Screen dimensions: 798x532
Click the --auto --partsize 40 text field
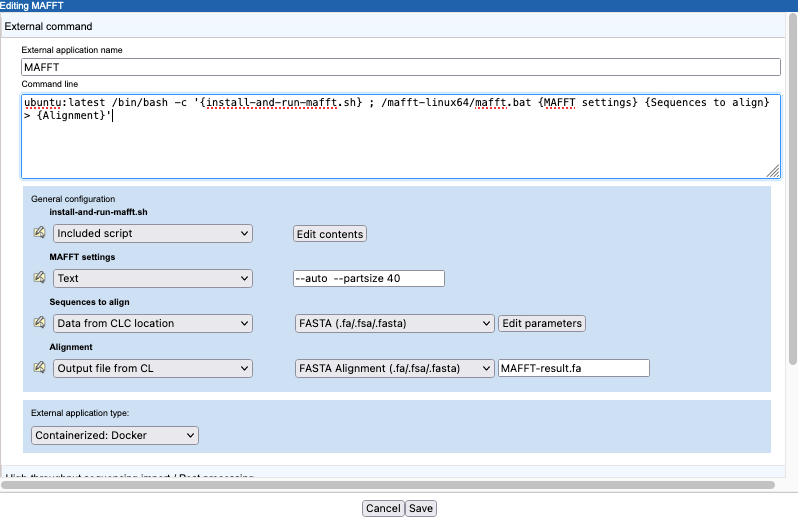click(368, 278)
